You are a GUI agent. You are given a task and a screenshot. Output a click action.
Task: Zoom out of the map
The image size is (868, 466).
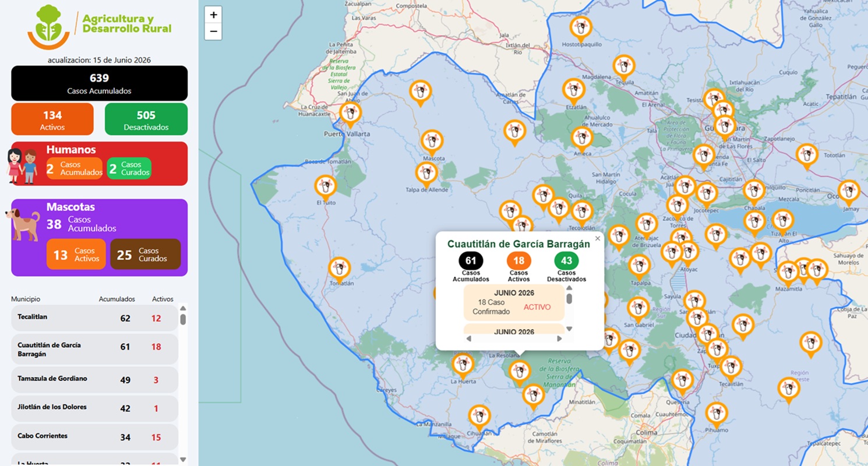[213, 31]
